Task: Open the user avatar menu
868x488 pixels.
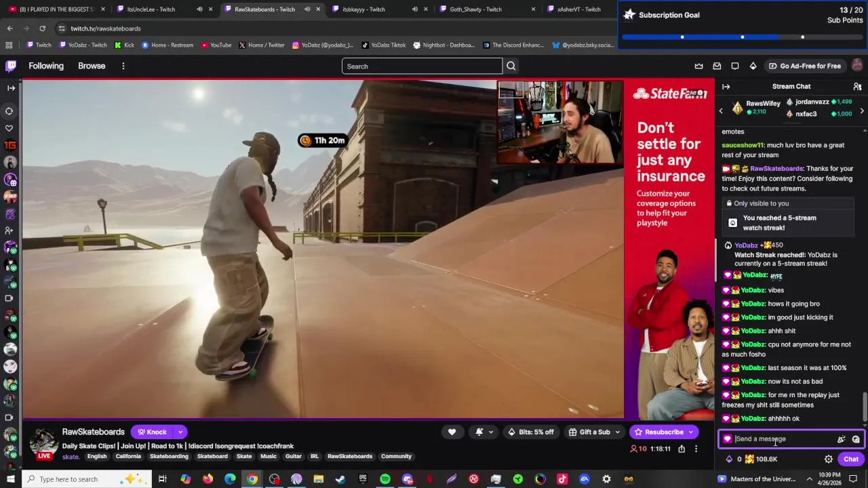Action: click(x=857, y=66)
